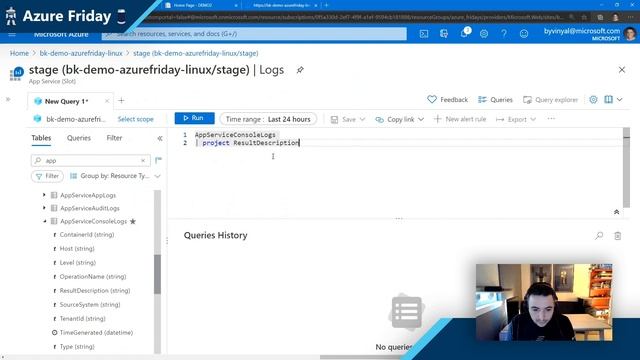The image size is (640, 360).
Task: Click the Feedback heart button
Action: pos(447,100)
